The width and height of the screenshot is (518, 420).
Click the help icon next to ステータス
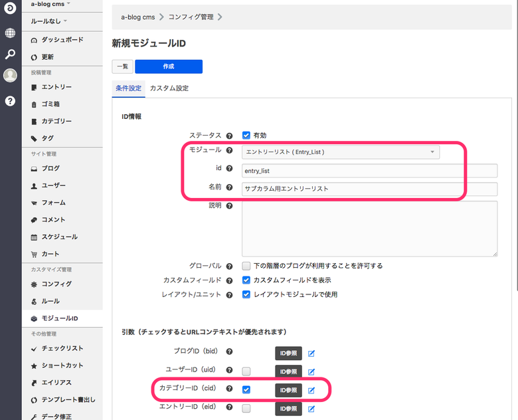coord(230,135)
